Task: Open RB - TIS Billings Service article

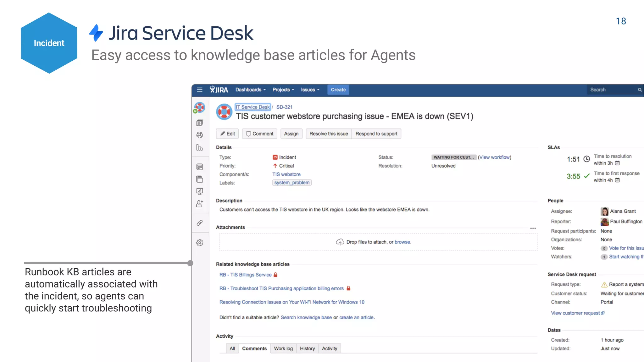Action: [245, 275]
